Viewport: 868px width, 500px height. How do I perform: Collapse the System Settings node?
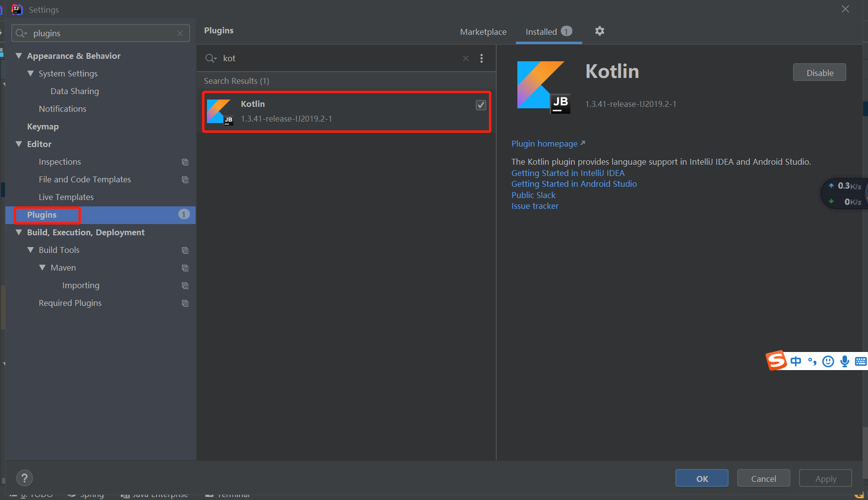pyautogui.click(x=30, y=74)
